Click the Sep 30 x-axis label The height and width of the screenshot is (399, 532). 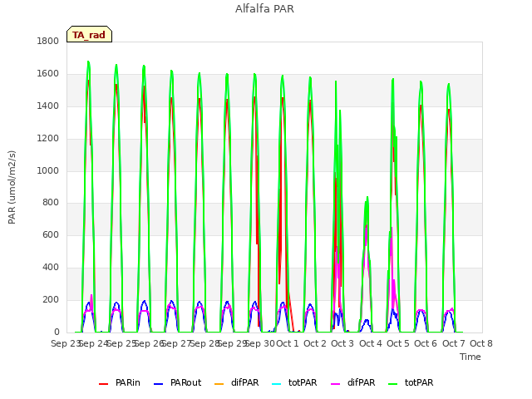(x=260, y=343)
